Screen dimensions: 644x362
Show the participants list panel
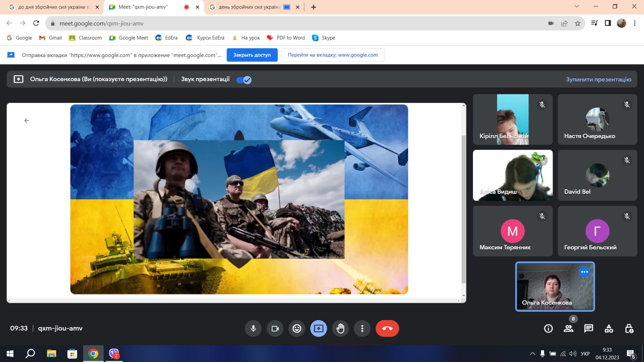pyautogui.click(x=568, y=329)
